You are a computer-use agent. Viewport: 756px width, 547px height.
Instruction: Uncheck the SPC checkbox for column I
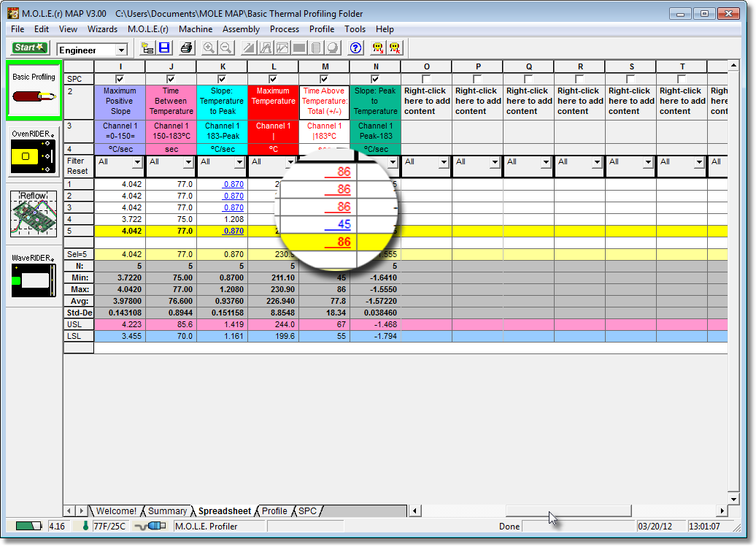(120, 79)
